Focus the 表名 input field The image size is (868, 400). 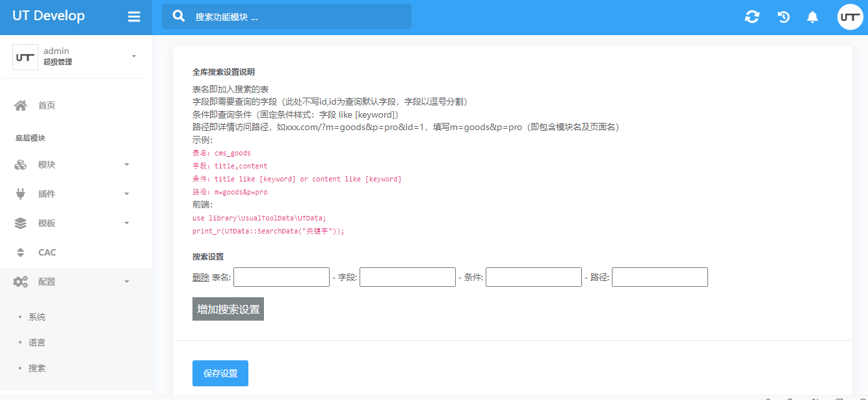pyautogui.click(x=282, y=277)
